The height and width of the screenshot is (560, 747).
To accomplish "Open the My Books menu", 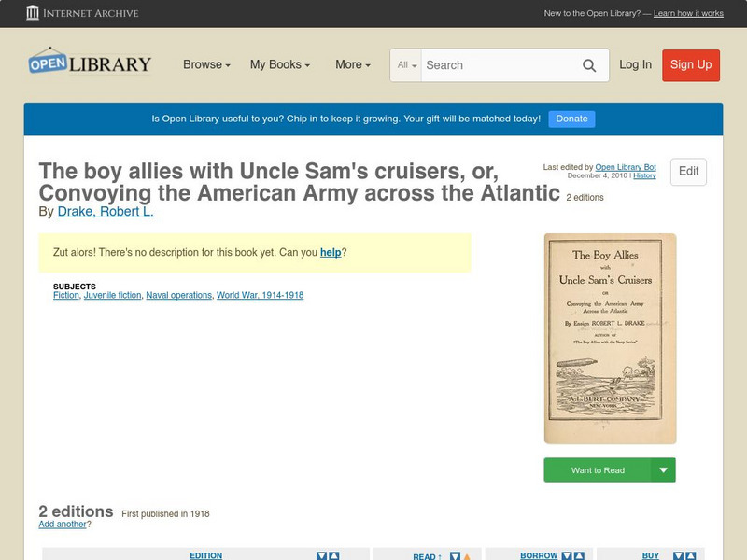I will pos(281,65).
